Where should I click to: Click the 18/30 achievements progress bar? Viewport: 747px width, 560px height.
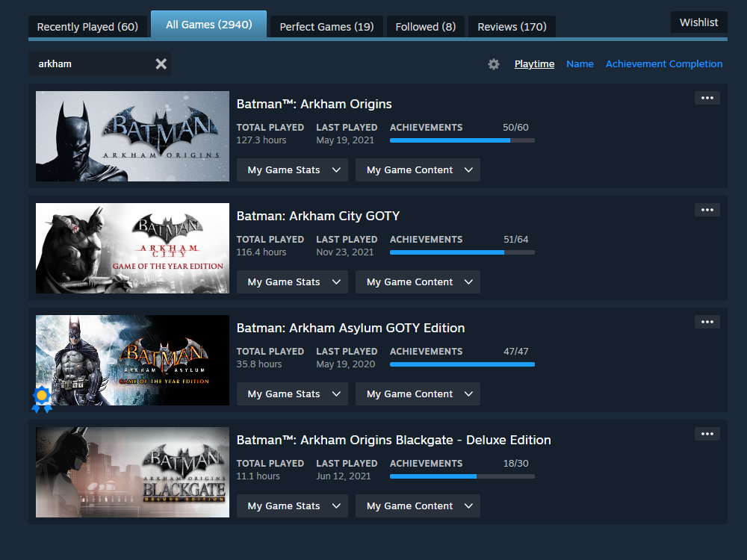click(462, 476)
